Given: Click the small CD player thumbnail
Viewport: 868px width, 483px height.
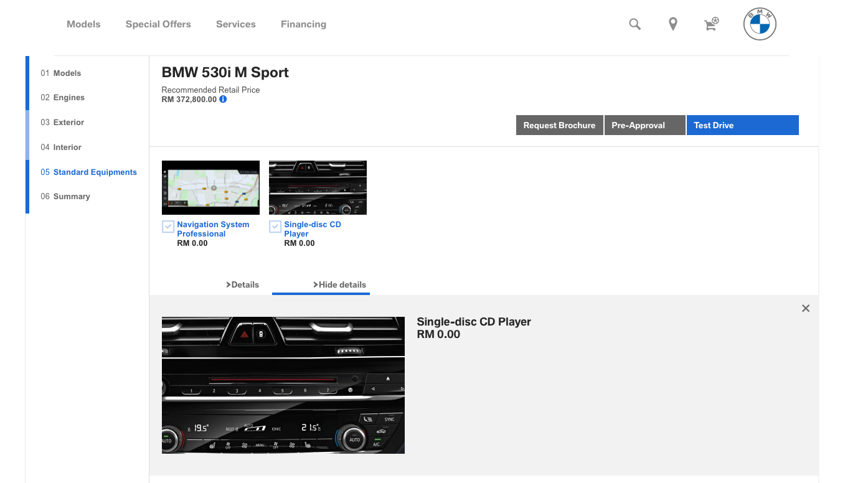Looking at the screenshot, I should (318, 187).
